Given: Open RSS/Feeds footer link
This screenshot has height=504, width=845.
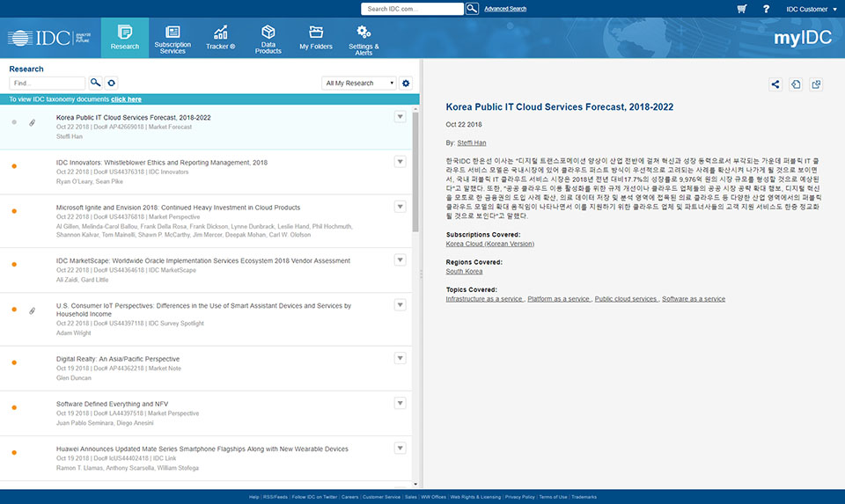Looking at the screenshot, I should (x=276, y=497).
